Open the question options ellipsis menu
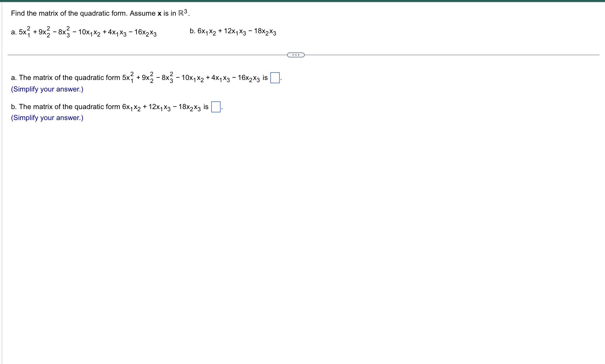 (296, 55)
